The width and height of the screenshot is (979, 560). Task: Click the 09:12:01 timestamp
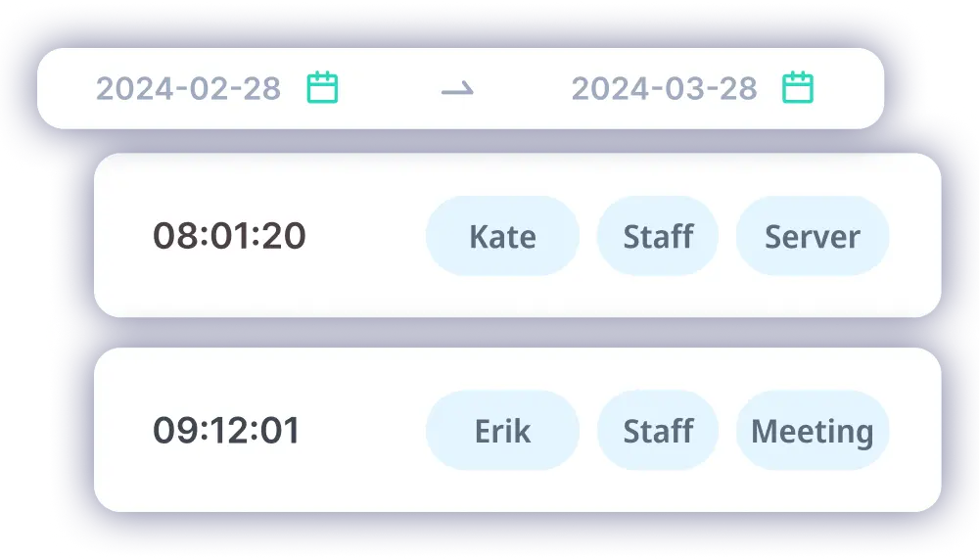[x=226, y=431]
